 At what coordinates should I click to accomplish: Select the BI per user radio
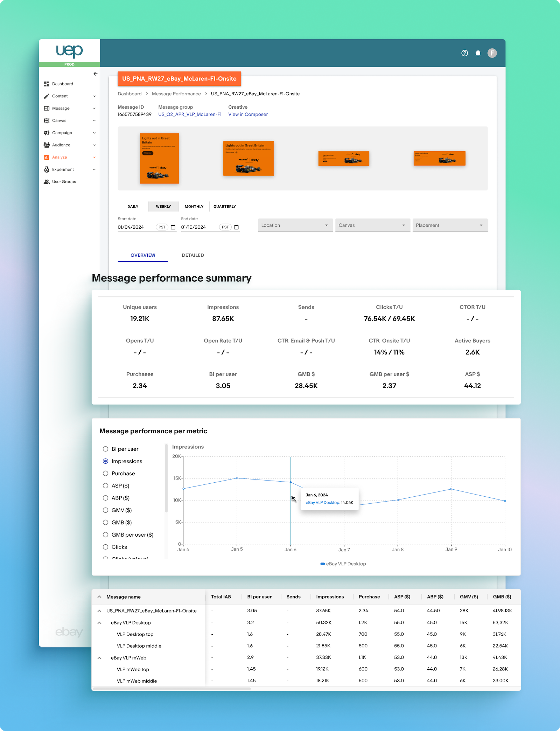(105, 449)
